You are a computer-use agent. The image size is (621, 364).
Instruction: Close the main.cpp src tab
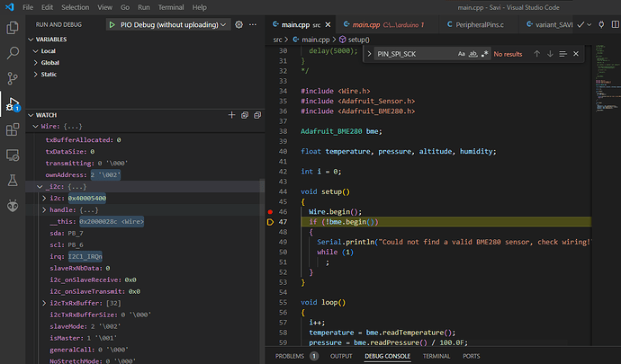click(328, 24)
